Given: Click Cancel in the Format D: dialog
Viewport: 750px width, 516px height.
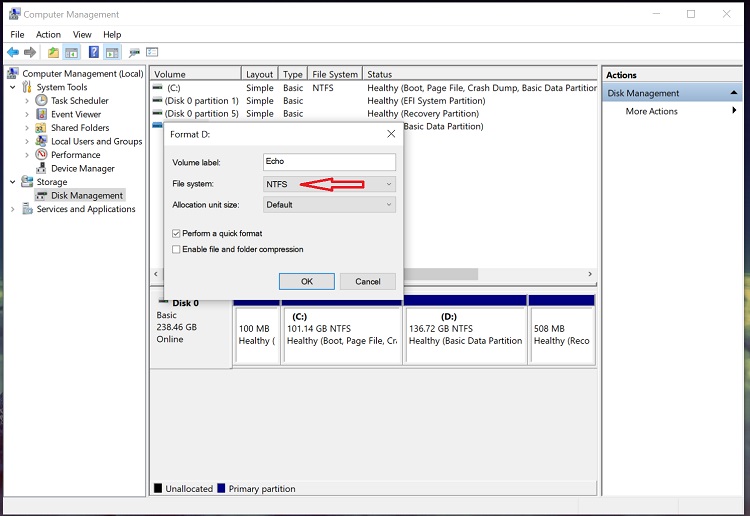Looking at the screenshot, I should pyautogui.click(x=367, y=281).
